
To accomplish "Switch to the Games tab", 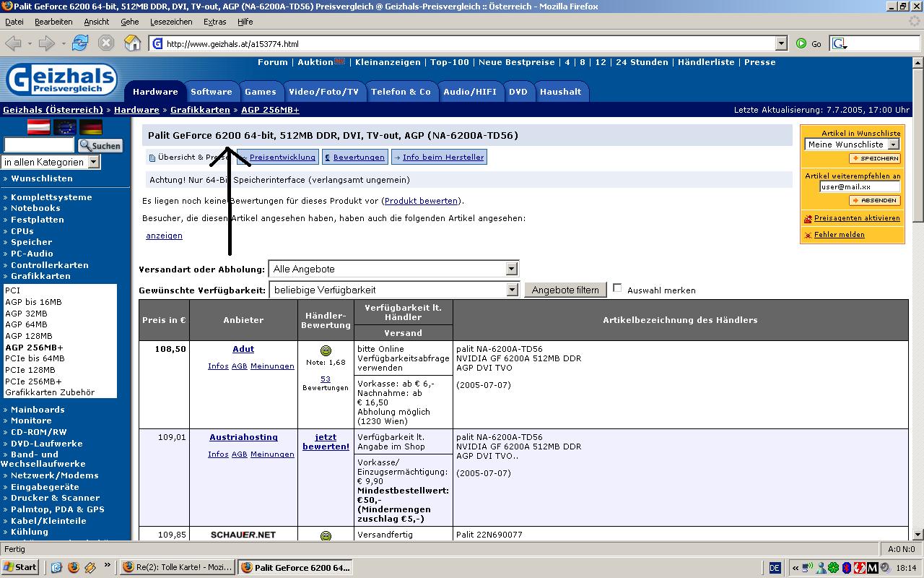I will 260,92.
